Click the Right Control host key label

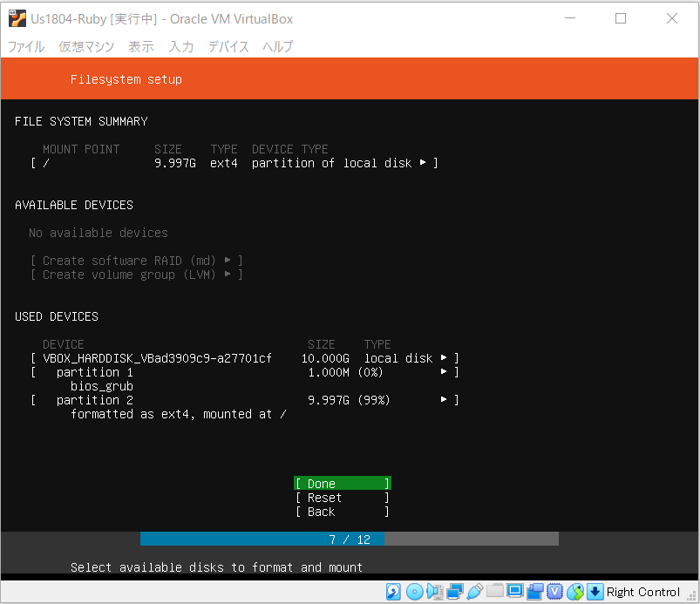point(642,592)
